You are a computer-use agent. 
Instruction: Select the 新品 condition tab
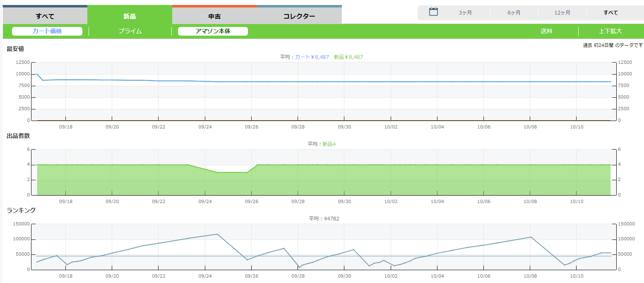[x=130, y=17]
